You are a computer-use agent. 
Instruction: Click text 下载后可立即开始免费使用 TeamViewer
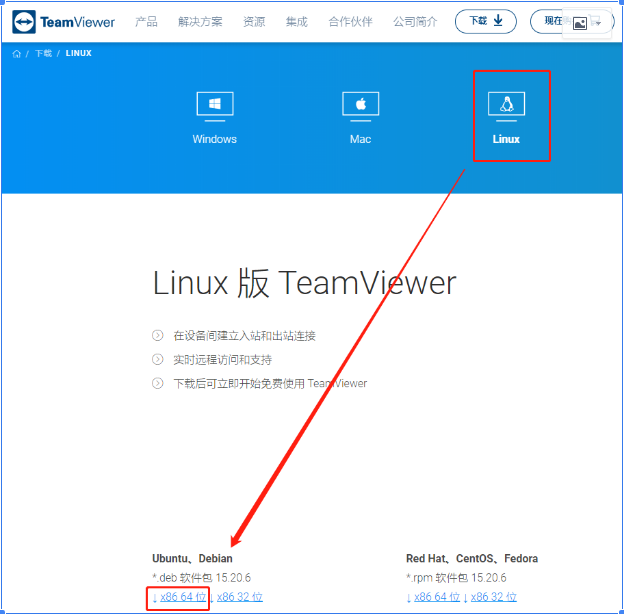click(270, 384)
